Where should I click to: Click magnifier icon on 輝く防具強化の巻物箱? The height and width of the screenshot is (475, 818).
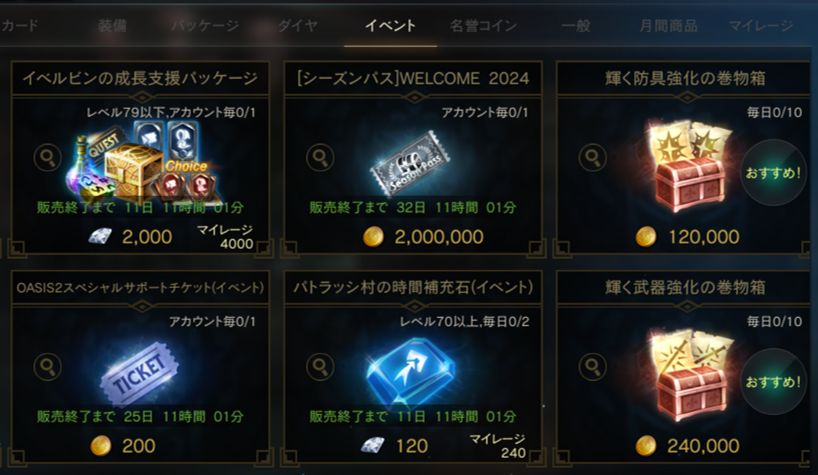(x=593, y=157)
